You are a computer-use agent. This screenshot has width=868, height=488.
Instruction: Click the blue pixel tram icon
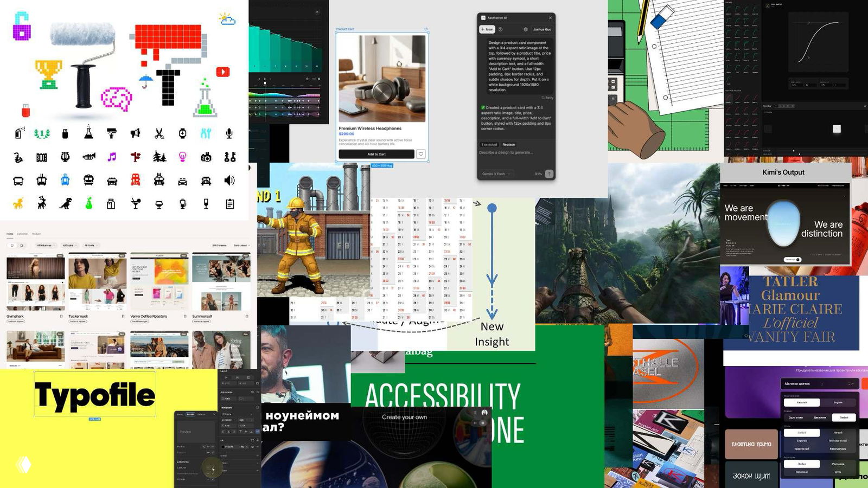(65, 181)
